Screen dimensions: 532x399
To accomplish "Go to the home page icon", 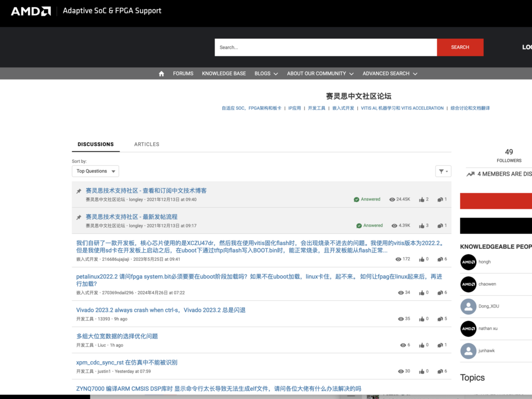I will coord(162,74).
